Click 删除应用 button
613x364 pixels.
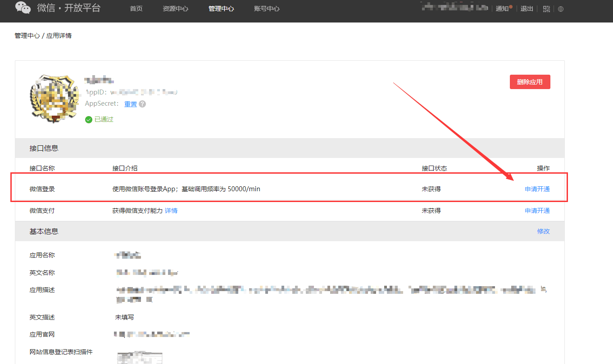(x=530, y=82)
